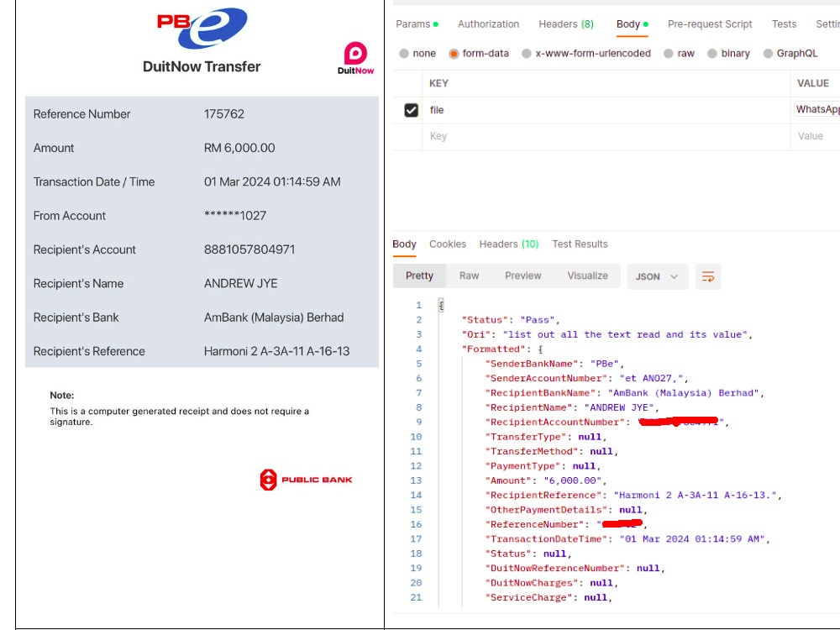The width and height of the screenshot is (840, 630).
Task: Open the Params request tab
Action: pos(417,24)
